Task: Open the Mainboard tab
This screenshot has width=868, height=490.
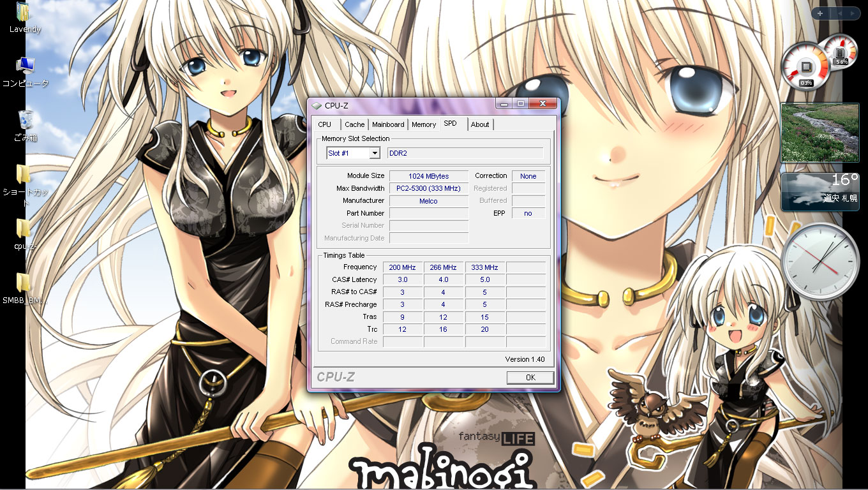Action: pyautogui.click(x=388, y=124)
